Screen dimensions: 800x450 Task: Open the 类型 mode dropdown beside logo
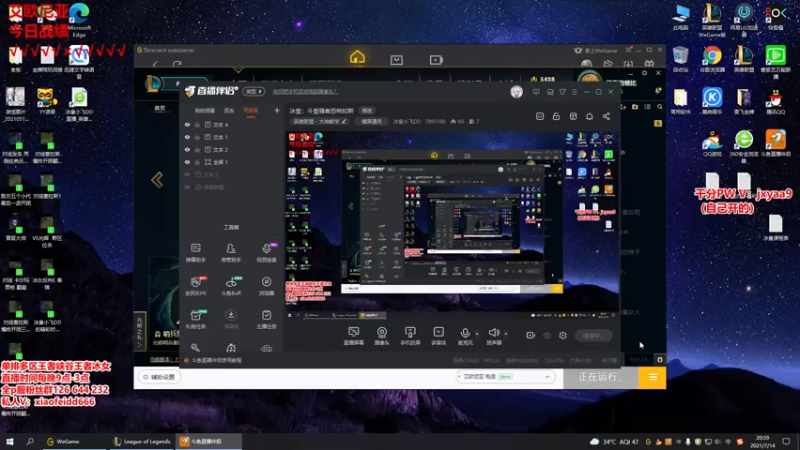tap(254, 91)
